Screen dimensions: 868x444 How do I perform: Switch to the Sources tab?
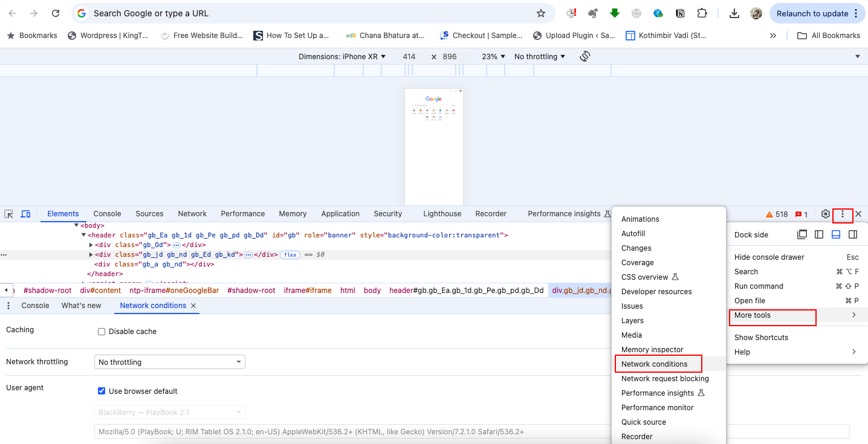tap(149, 214)
